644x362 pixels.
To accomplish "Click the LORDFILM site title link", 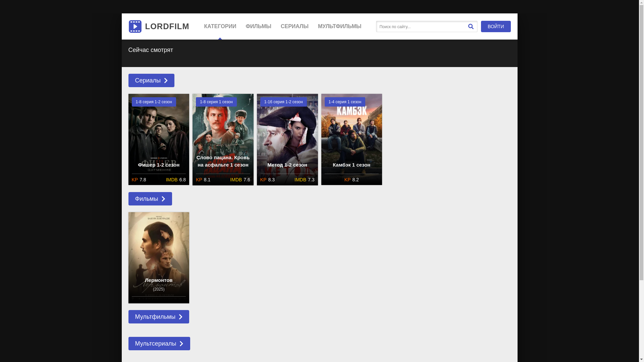I will pos(167,26).
